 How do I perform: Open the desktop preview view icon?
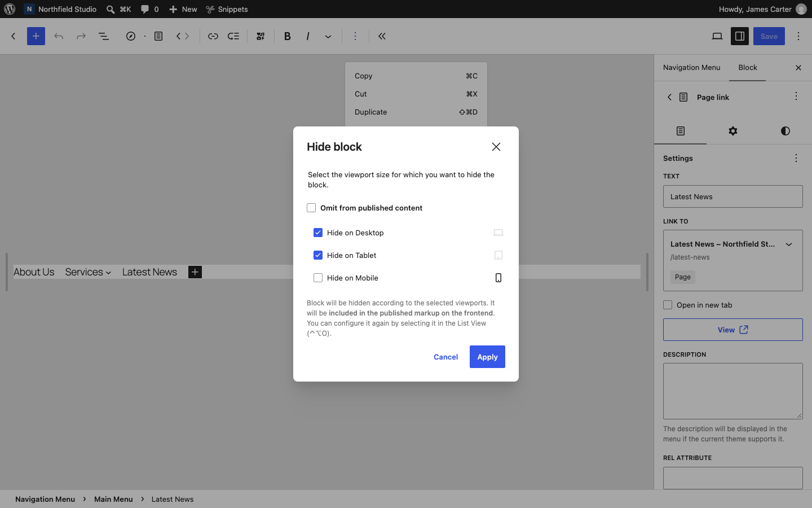(717, 36)
